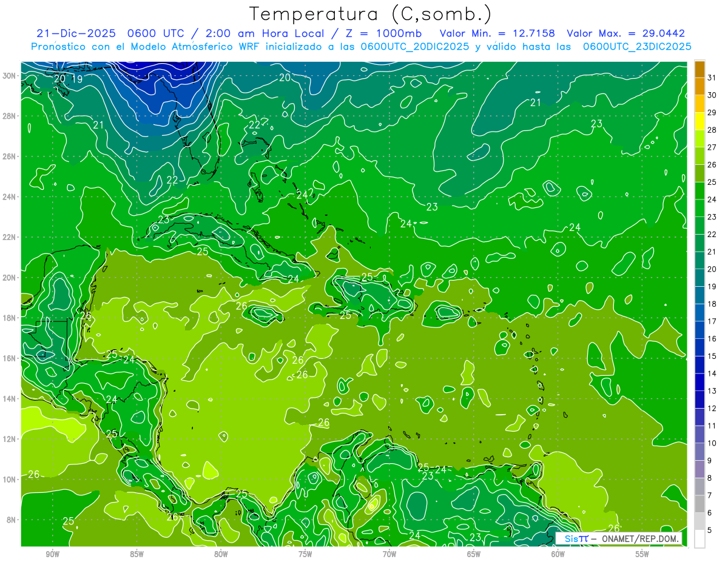Click the legend value 13

coord(712,391)
